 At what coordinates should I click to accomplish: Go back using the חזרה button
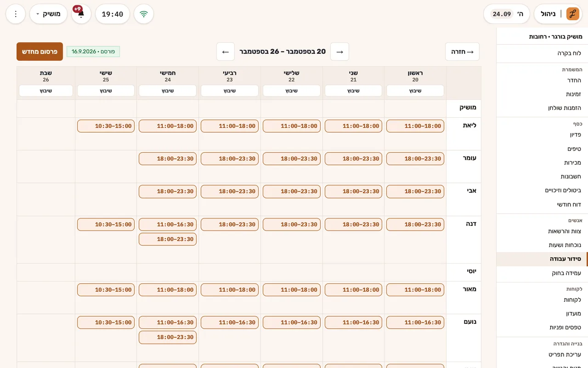coord(462,52)
